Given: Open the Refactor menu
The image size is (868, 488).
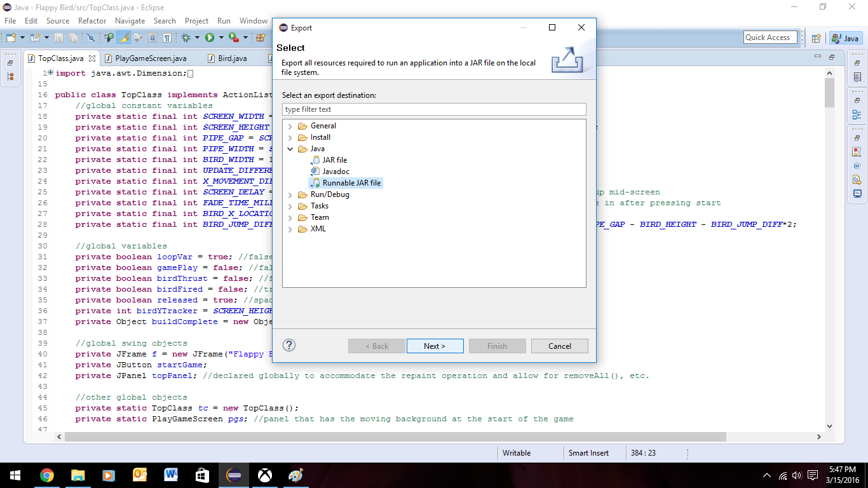Looking at the screenshot, I should click(92, 21).
